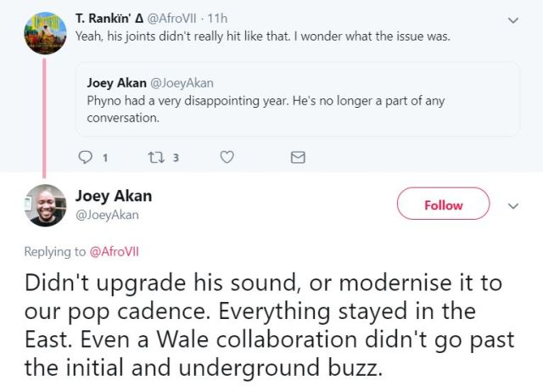Reply to T. Rankin's tweet
543x392 pixels.
86,157
